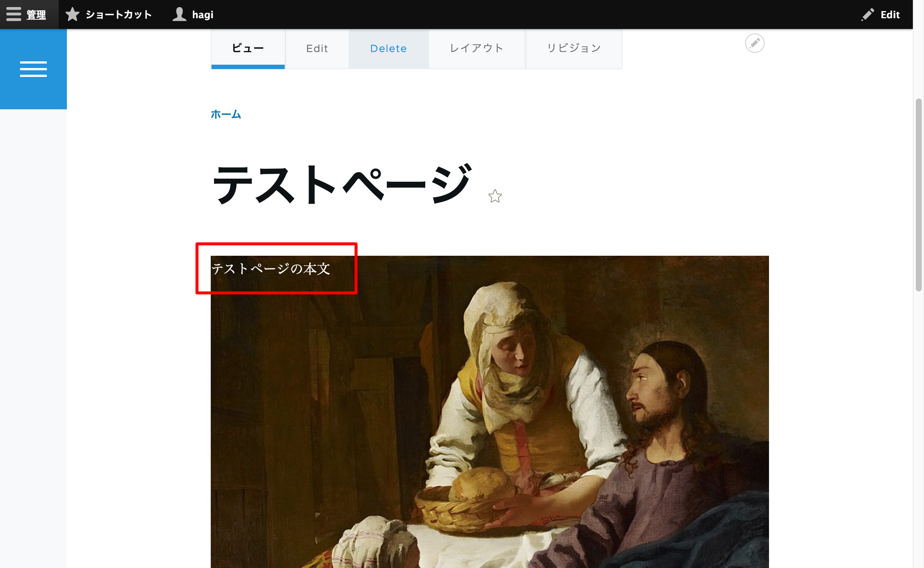Open the 管理 admin menu icon
The image size is (924, 568).
tap(13, 14)
